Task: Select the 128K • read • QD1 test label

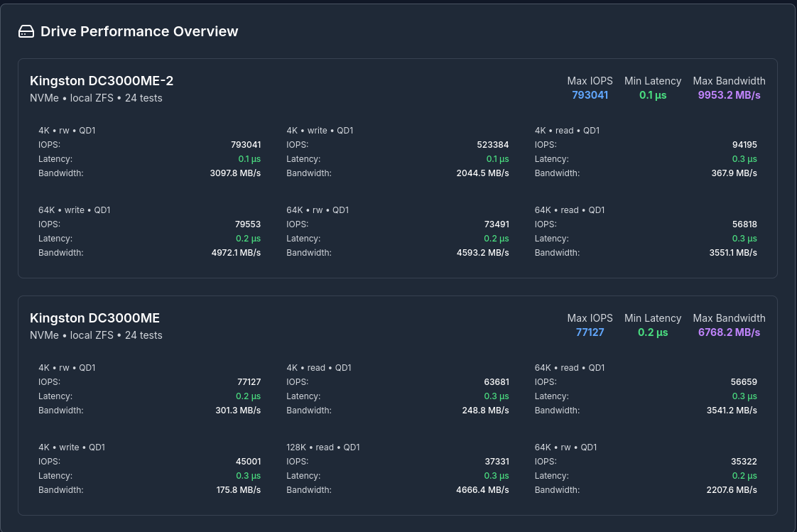Action: click(323, 447)
